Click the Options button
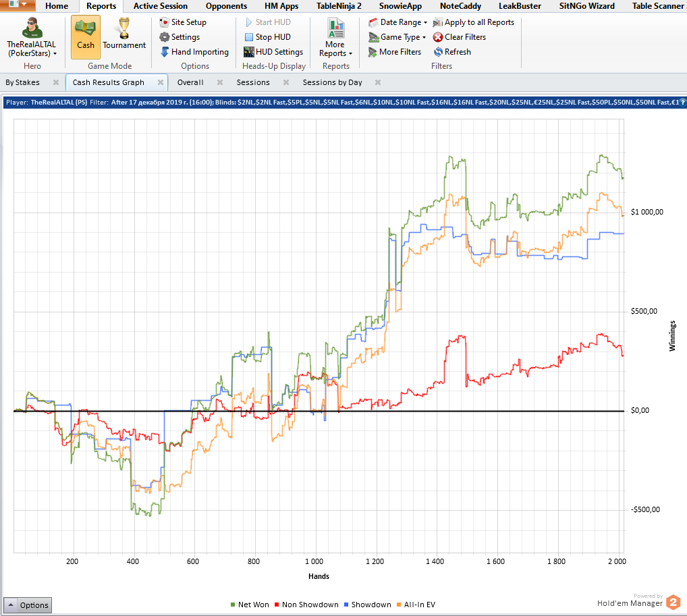The image size is (687, 616). tap(28, 605)
